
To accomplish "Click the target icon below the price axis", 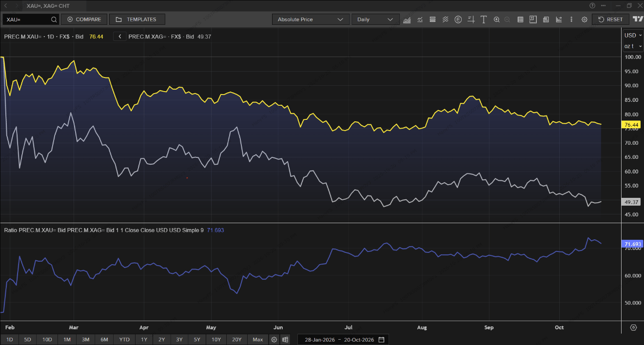I will pyautogui.click(x=634, y=327).
